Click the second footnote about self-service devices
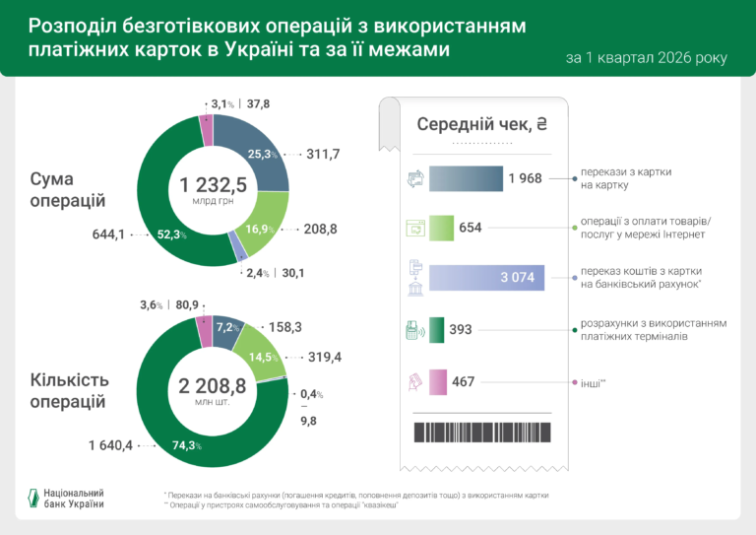Screen dimensions: 756x535 pos(282,505)
